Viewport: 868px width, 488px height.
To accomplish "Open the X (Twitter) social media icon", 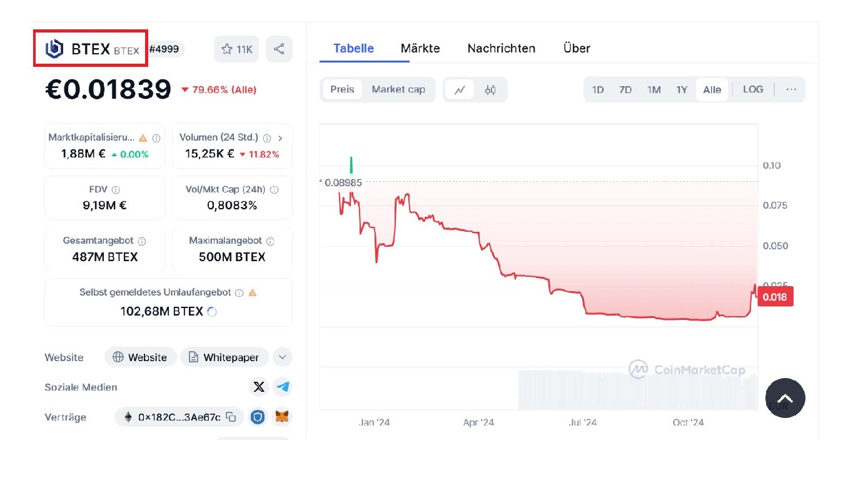I will [x=259, y=387].
